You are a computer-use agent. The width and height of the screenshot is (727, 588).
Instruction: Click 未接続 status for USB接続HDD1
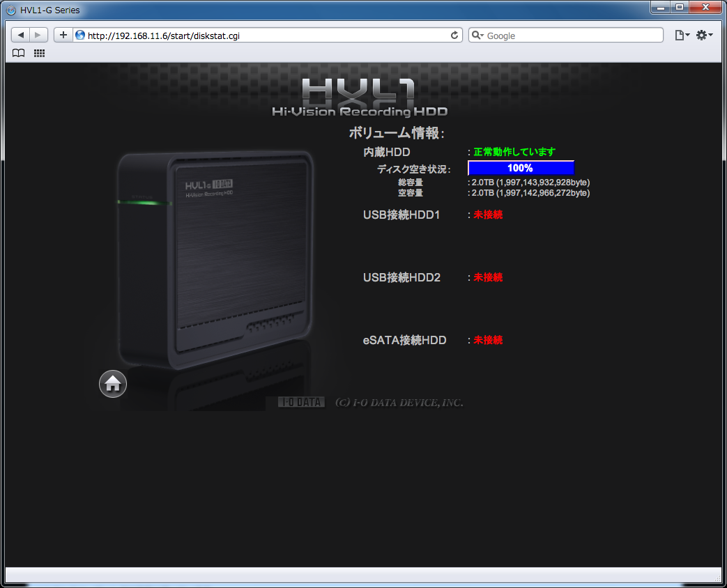pyautogui.click(x=488, y=215)
